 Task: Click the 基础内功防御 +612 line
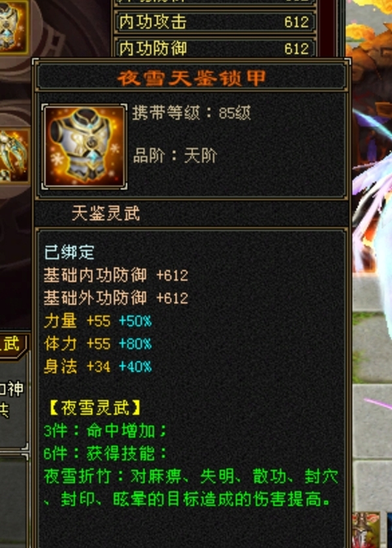point(116,275)
